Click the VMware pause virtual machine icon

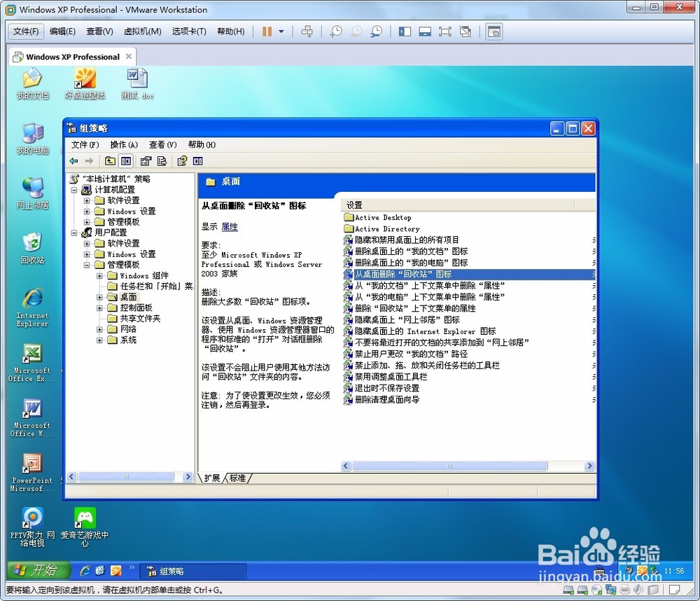(267, 32)
